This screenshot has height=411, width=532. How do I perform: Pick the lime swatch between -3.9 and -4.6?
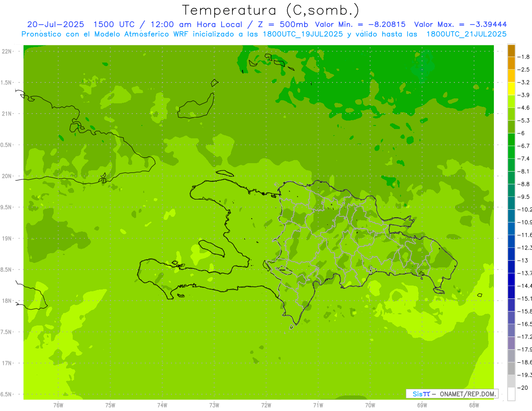511,102
